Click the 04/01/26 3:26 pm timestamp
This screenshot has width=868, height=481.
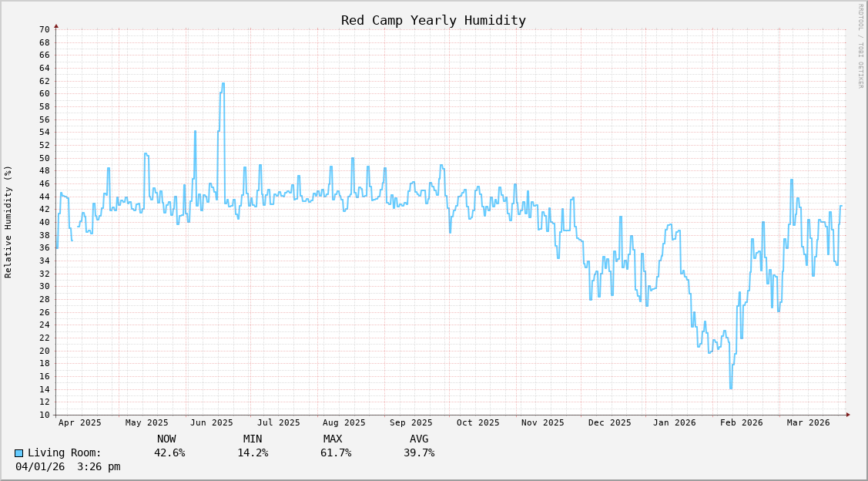point(68,467)
